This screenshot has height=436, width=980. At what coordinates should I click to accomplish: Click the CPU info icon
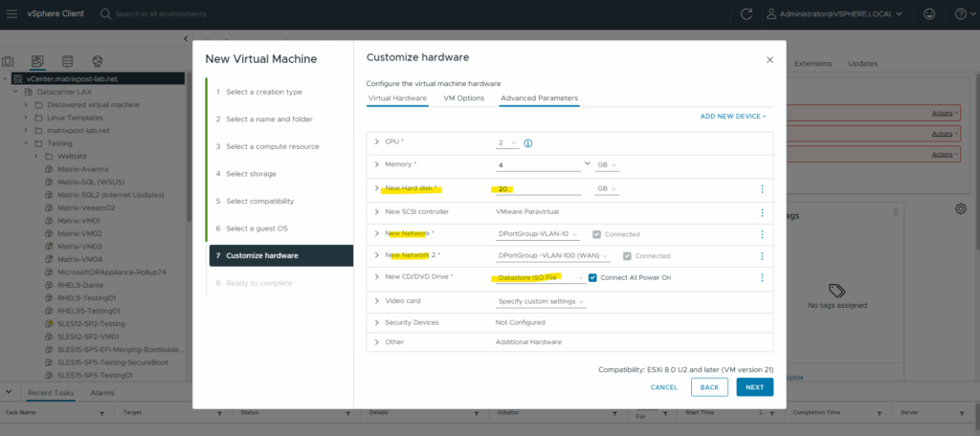pos(528,143)
